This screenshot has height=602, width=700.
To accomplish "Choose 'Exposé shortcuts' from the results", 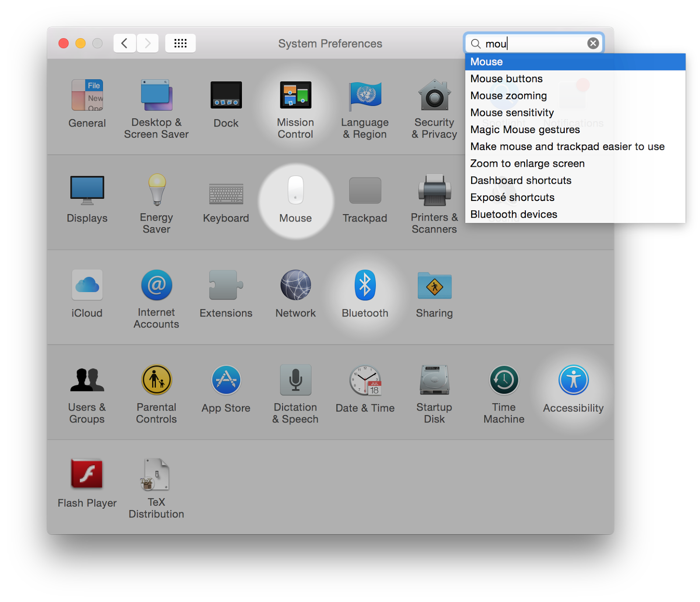I will (575, 197).
